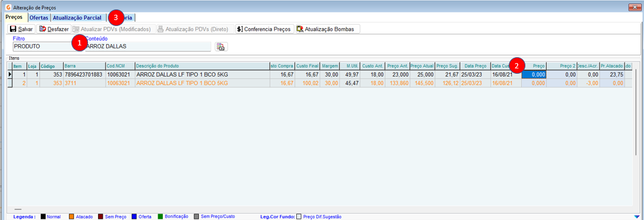
Task: Click the Custo Final column header
Action: coord(307,66)
